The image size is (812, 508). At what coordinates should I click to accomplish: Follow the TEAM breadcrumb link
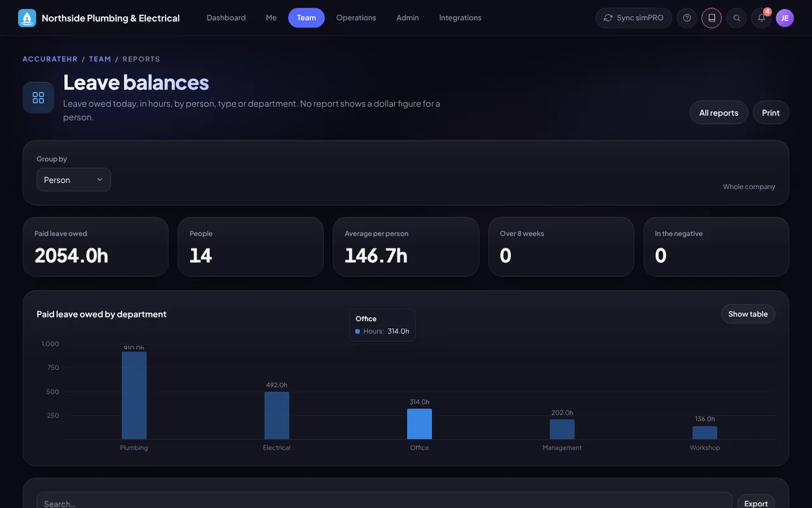click(x=100, y=59)
